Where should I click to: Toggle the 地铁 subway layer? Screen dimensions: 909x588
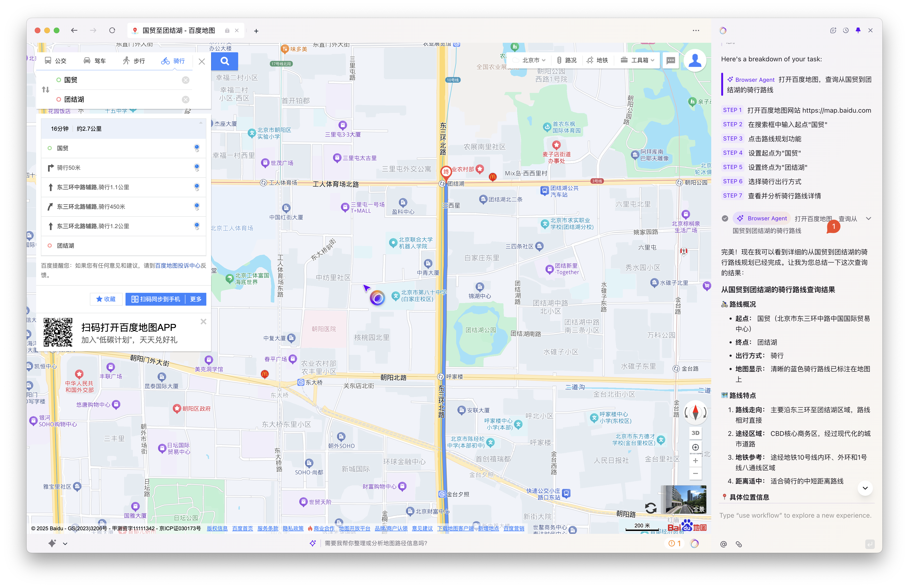point(597,60)
